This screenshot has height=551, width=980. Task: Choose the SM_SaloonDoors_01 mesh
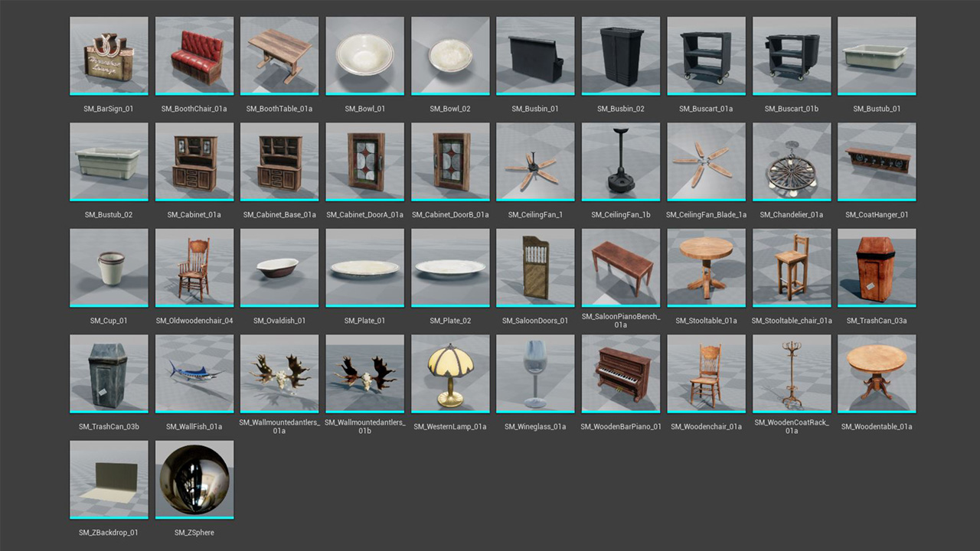point(535,268)
